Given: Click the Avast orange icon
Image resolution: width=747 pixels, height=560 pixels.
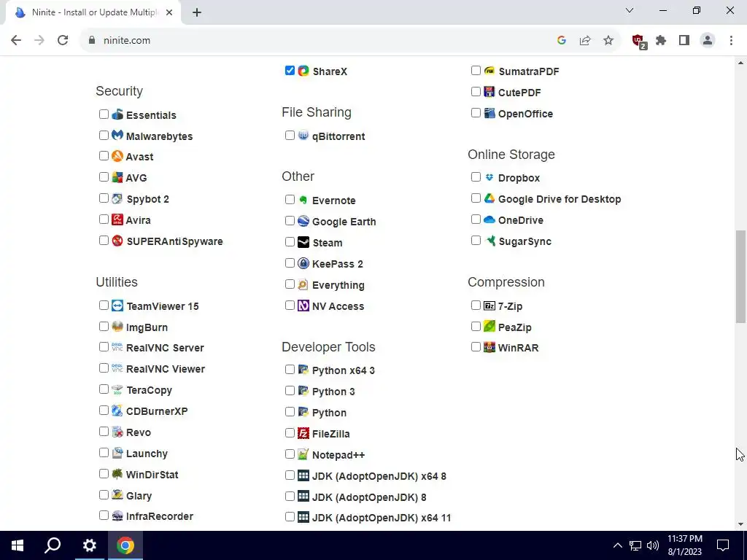Looking at the screenshot, I should pos(117,156).
